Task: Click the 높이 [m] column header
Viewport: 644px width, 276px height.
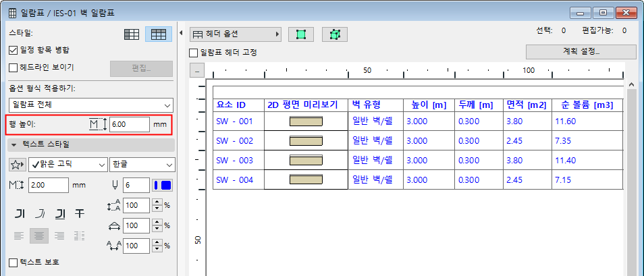Action: tap(429, 105)
